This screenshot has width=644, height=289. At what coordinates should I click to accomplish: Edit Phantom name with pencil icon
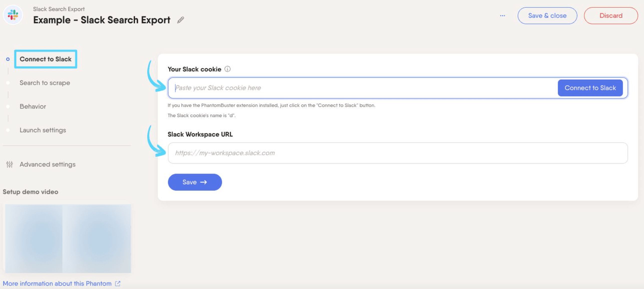coord(181,20)
